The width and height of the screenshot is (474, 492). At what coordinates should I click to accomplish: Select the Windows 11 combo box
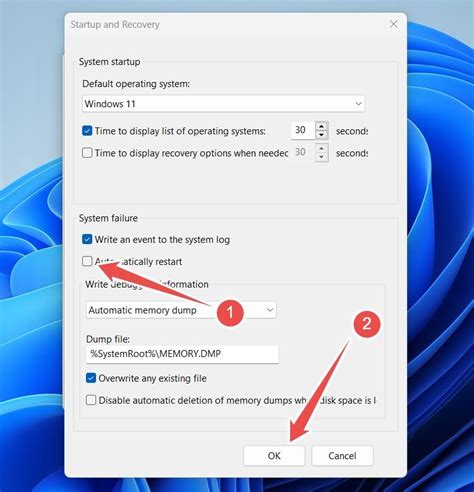[x=223, y=104]
